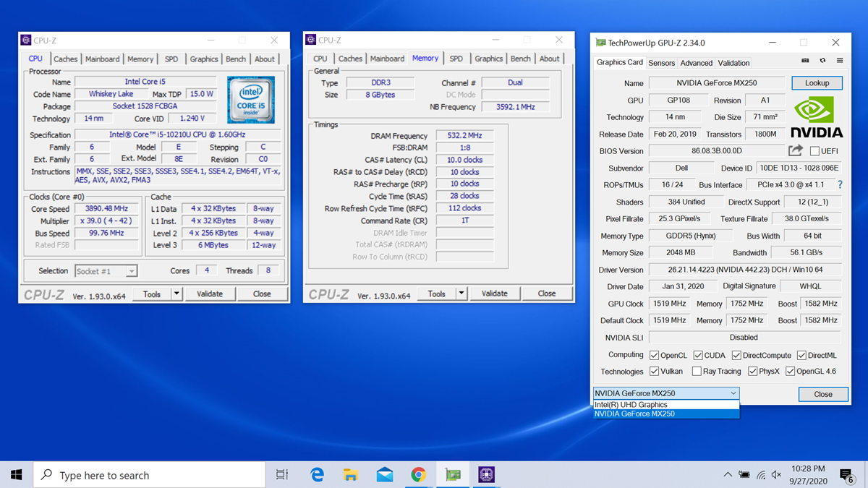Click Close in the middle CPU-Z window
The image size is (868, 488).
[547, 294]
